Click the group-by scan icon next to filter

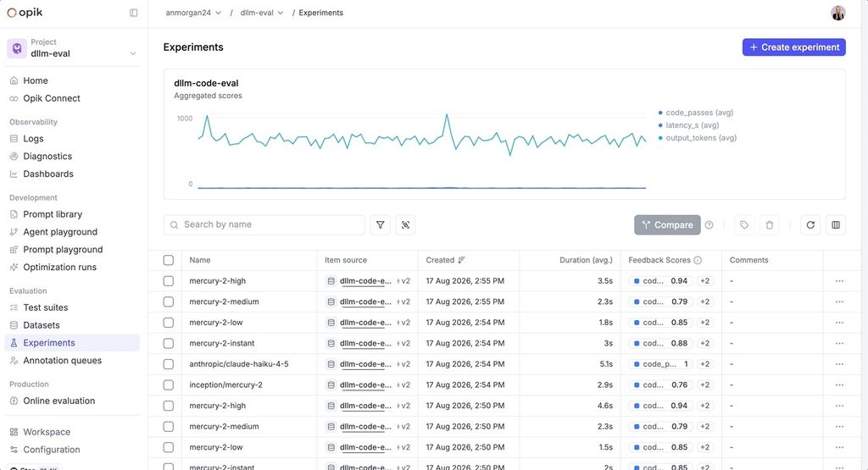click(x=406, y=225)
